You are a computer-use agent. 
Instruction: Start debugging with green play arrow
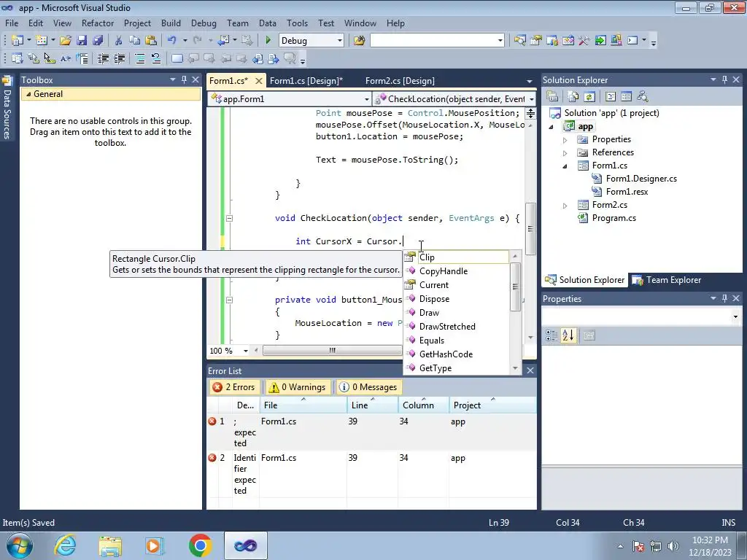[268, 41]
